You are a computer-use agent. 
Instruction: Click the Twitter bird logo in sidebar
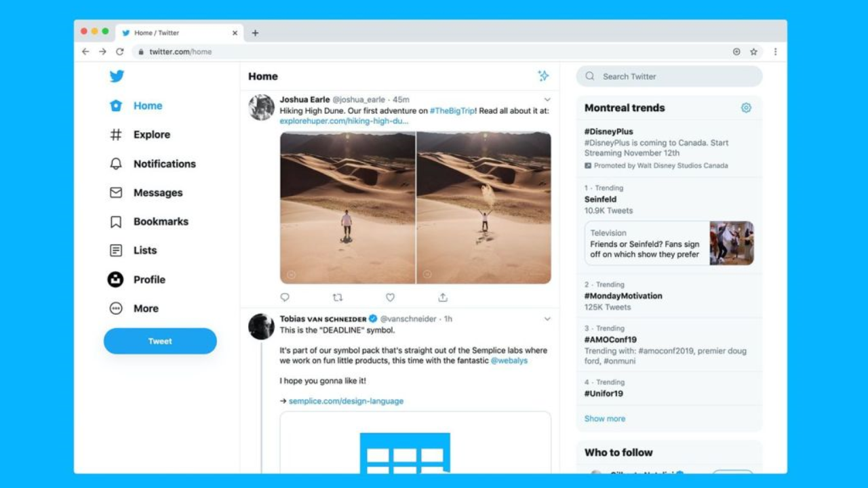pyautogui.click(x=117, y=76)
